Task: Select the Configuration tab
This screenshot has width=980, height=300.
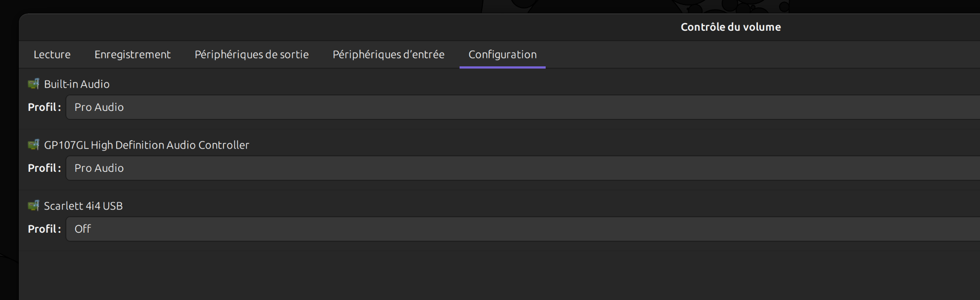Action: pyautogui.click(x=503, y=54)
